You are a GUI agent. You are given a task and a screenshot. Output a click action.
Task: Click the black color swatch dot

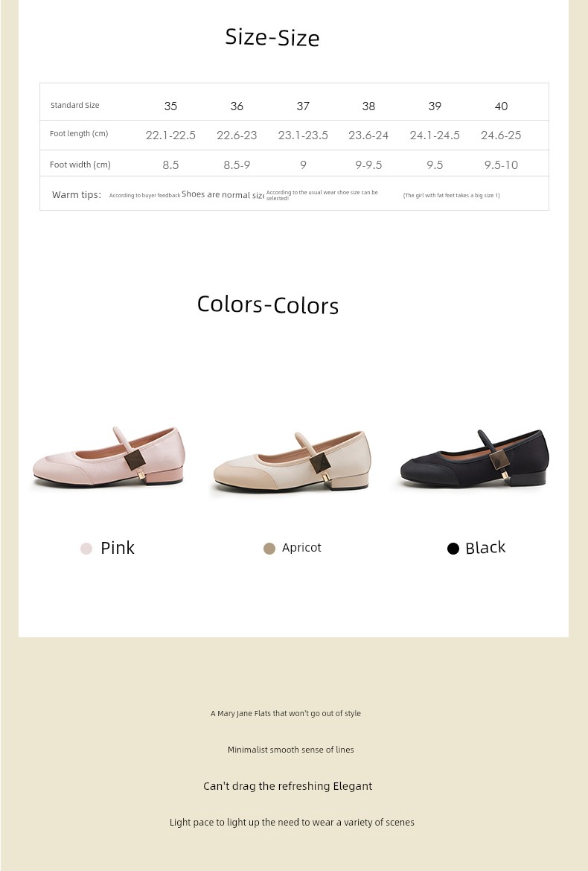click(453, 549)
